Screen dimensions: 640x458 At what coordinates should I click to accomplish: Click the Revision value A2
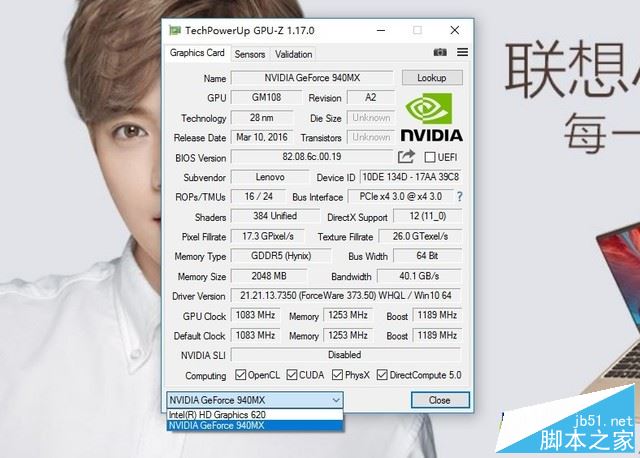point(371,97)
